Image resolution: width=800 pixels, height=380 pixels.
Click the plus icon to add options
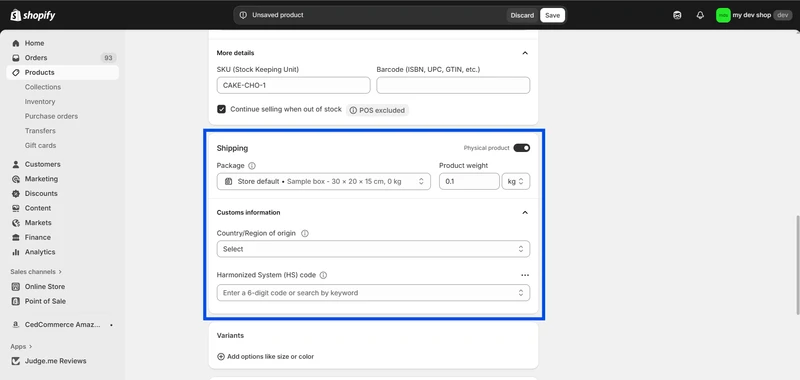(x=221, y=357)
